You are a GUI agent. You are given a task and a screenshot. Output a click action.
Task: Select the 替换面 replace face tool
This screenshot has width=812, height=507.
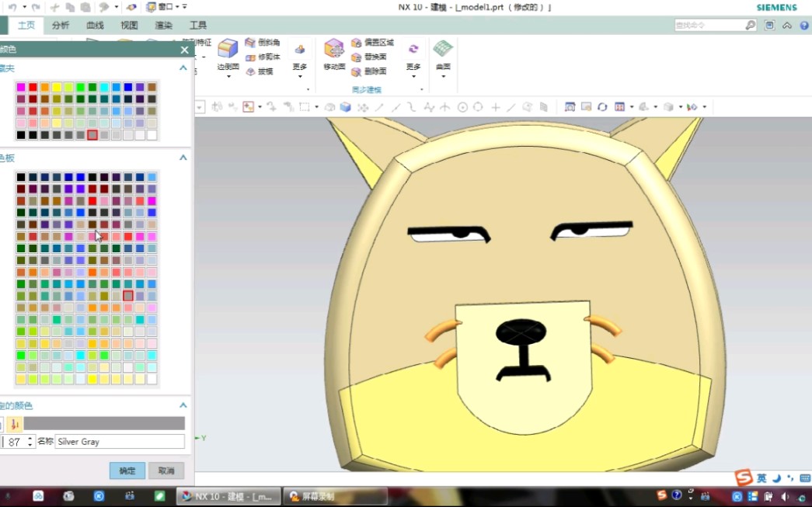click(369, 57)
